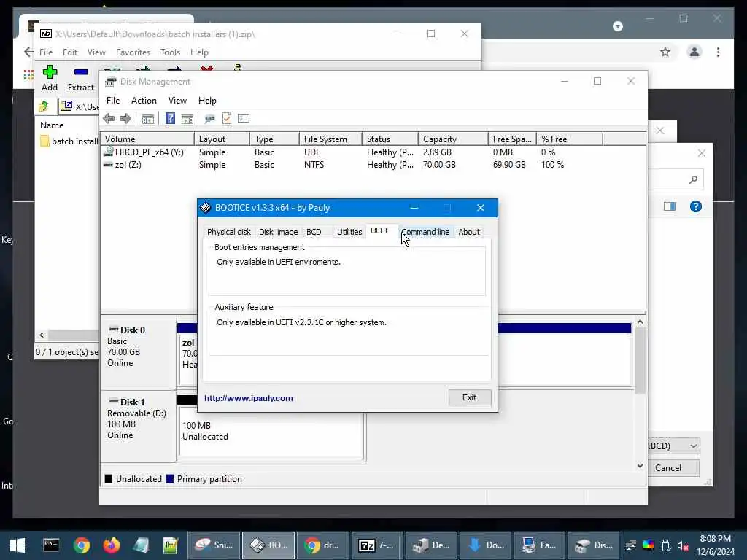Click the Exit button in BOOTICE

point(469,397)
